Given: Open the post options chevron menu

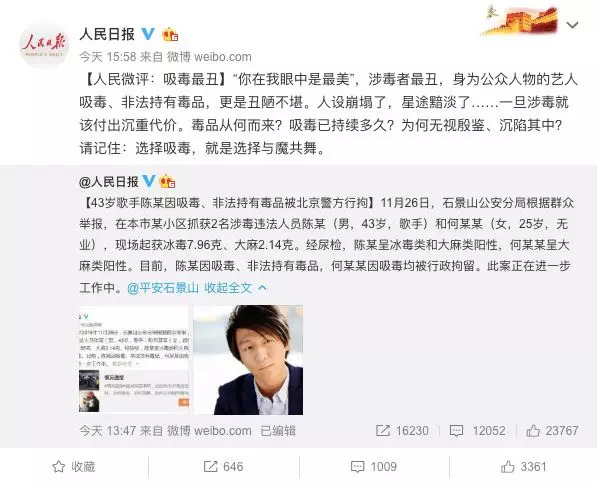Looking at the screenshot, I should (573, 25).
